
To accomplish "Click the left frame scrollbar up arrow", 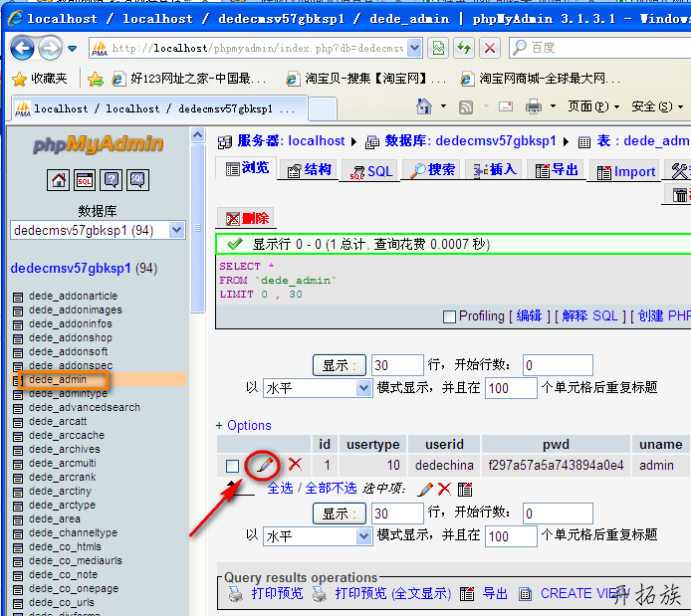I will click(x=198, y=135).
